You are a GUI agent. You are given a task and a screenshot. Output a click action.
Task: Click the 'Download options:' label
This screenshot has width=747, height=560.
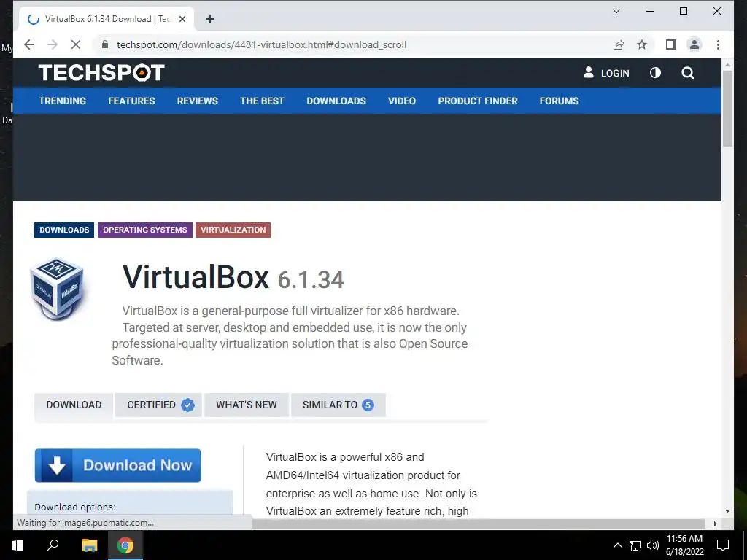75,507
